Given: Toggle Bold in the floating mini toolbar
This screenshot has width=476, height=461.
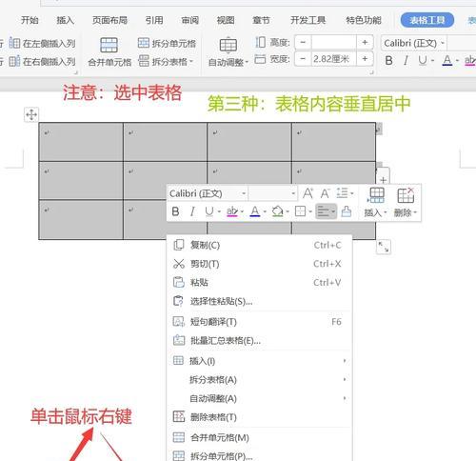Looking at the screenshot, I should pos(175,211).
